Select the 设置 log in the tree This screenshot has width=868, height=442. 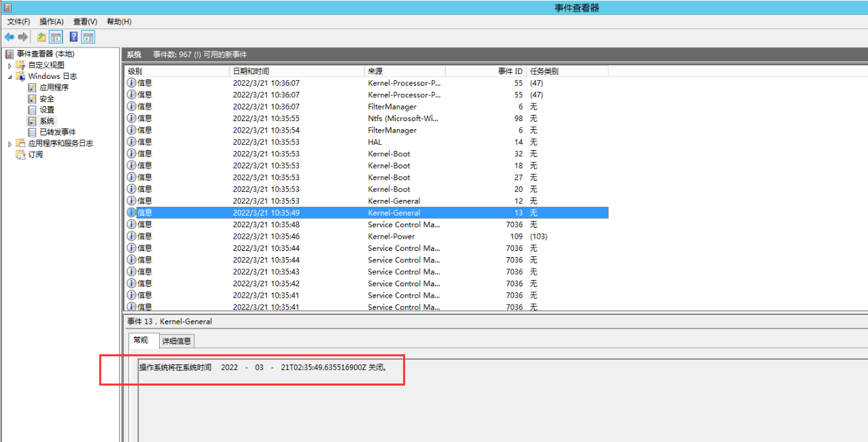click(x=46, y=109)
